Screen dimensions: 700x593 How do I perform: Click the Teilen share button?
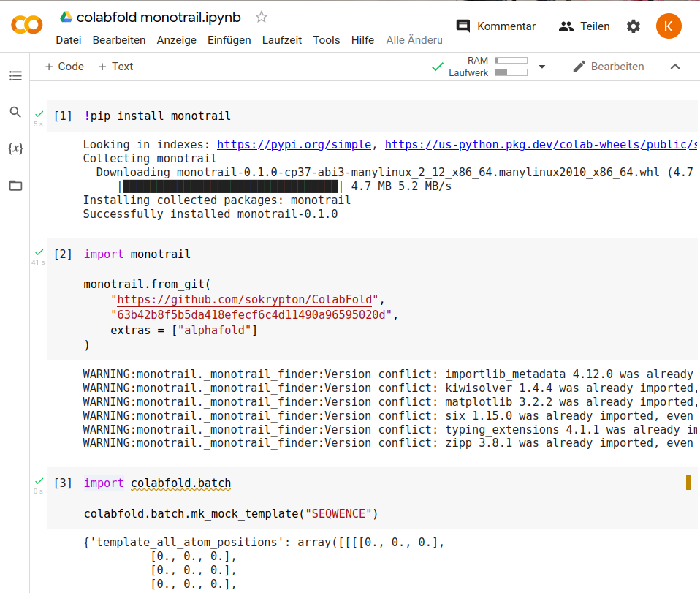(584, 26)
